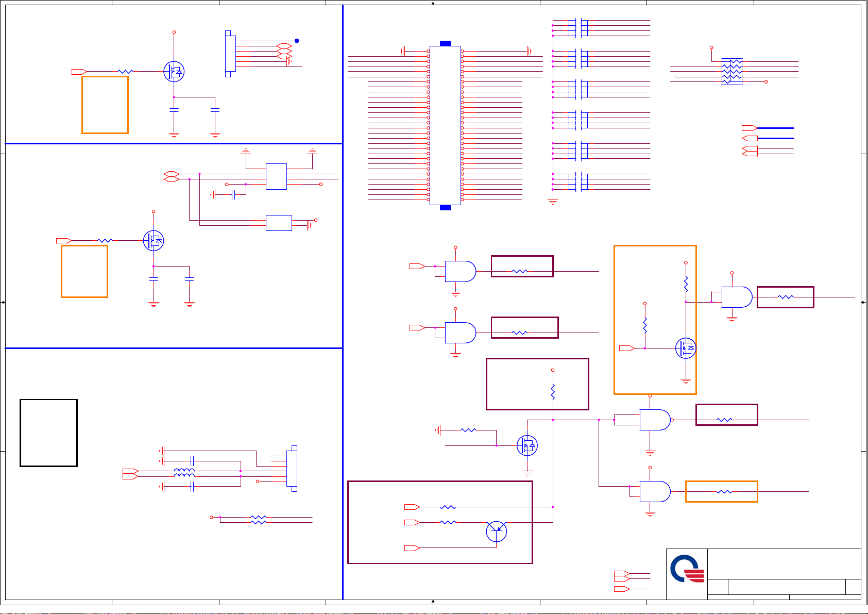Click the AND gate feeding the orange resistor box
Screen dimensions: 868x614
pyautogui.click(x=655, y=492)
